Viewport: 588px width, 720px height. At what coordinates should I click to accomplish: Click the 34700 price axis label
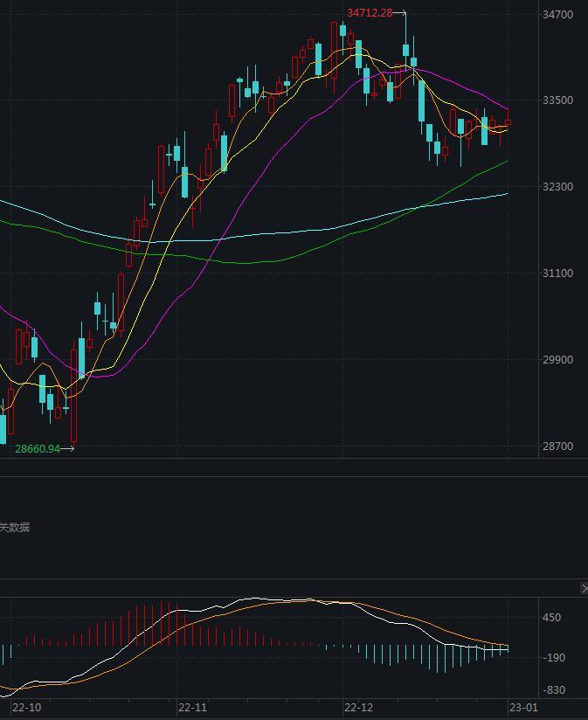click(x=557, y=15)
